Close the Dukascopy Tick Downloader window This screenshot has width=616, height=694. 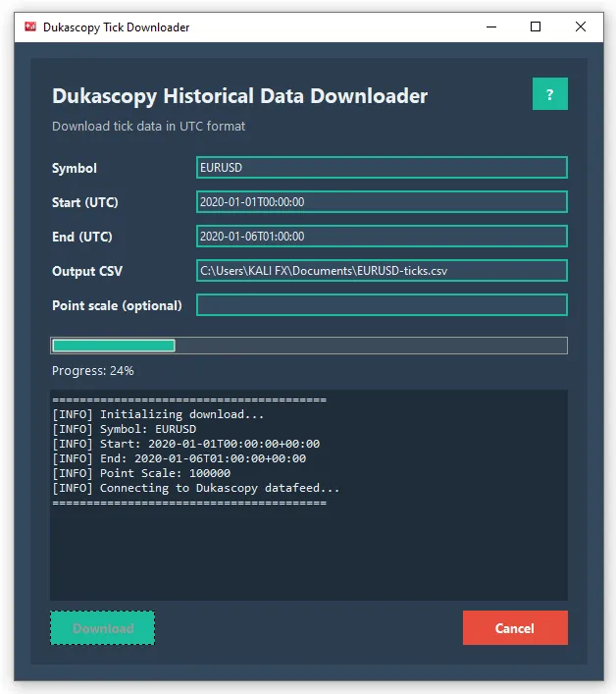(581, 27)
